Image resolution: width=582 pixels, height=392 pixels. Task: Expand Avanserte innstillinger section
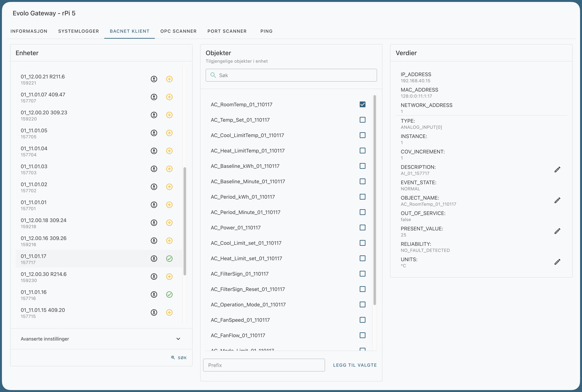(x=101, y=339)
